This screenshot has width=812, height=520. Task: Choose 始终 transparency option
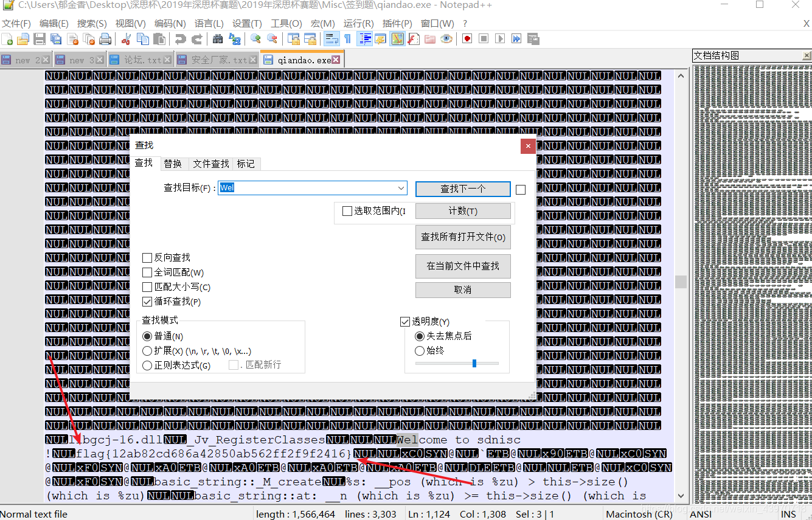click(429, 350)
